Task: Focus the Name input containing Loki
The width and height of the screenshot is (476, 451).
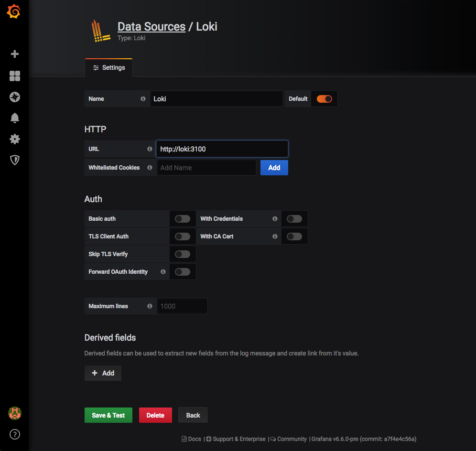Action: [x=216, y=98]
